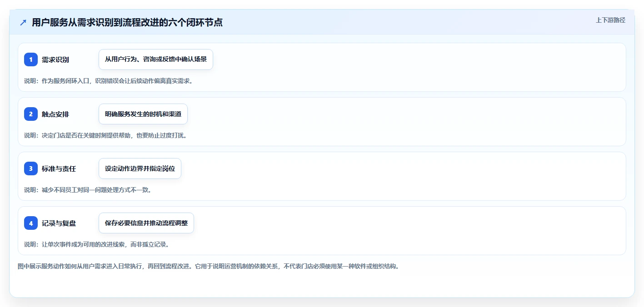Click the 保存必要信息并推动流程调整 pill

(146, 223)
